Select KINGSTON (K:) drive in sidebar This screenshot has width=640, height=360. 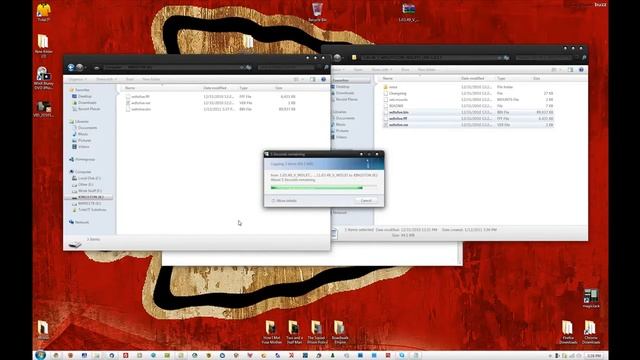click(x=90, y=197)
